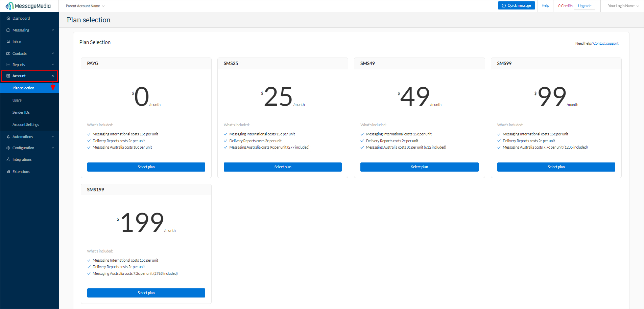Click the Reports chart icon
Screen dimensions: 644x309
tap(8, 65)
